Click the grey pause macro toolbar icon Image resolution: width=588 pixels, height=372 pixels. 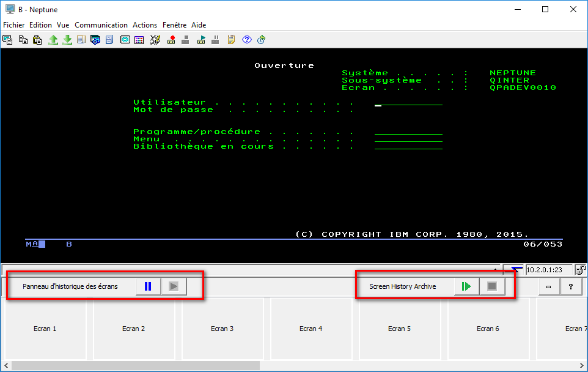(215, 40)
